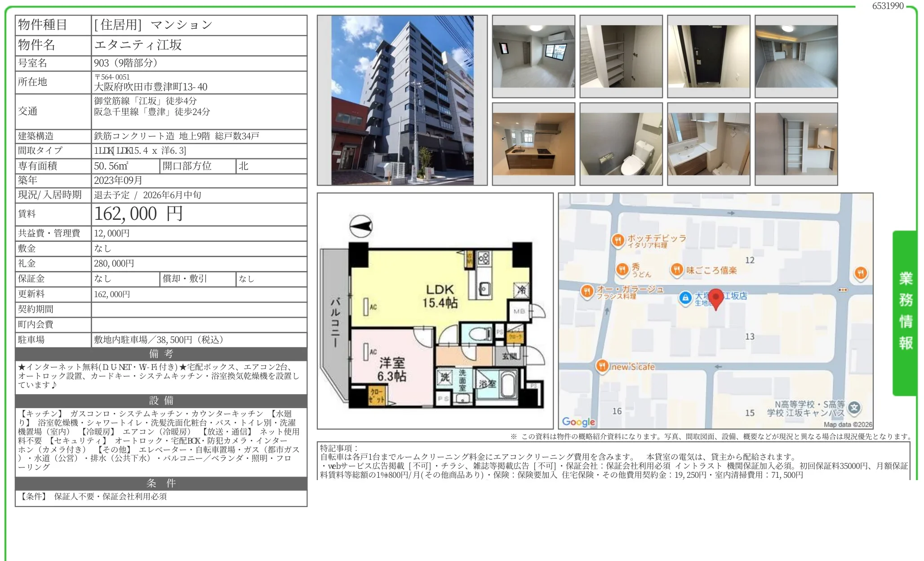Screen dimensions: 924x561
Task: Click the 味ごころ僖楽 restaurant map icon
Action: 677,270
